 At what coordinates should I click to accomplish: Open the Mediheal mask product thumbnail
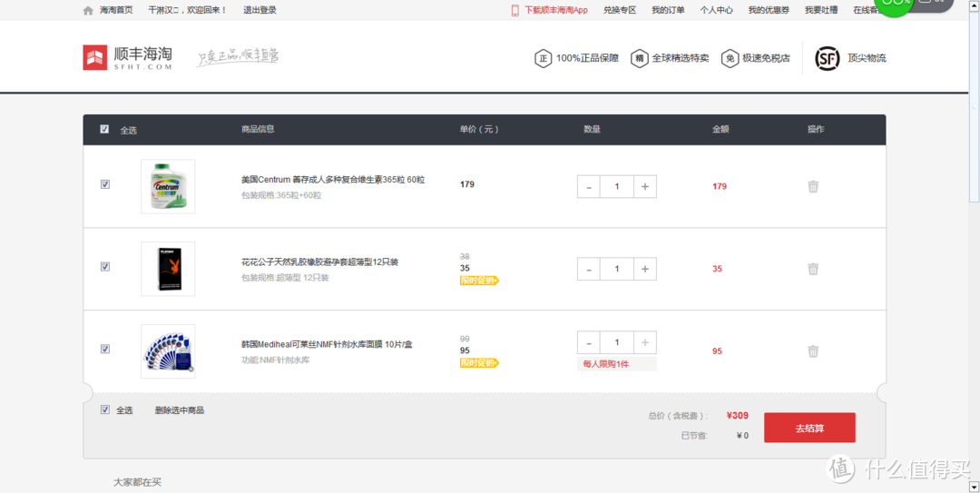168,351
